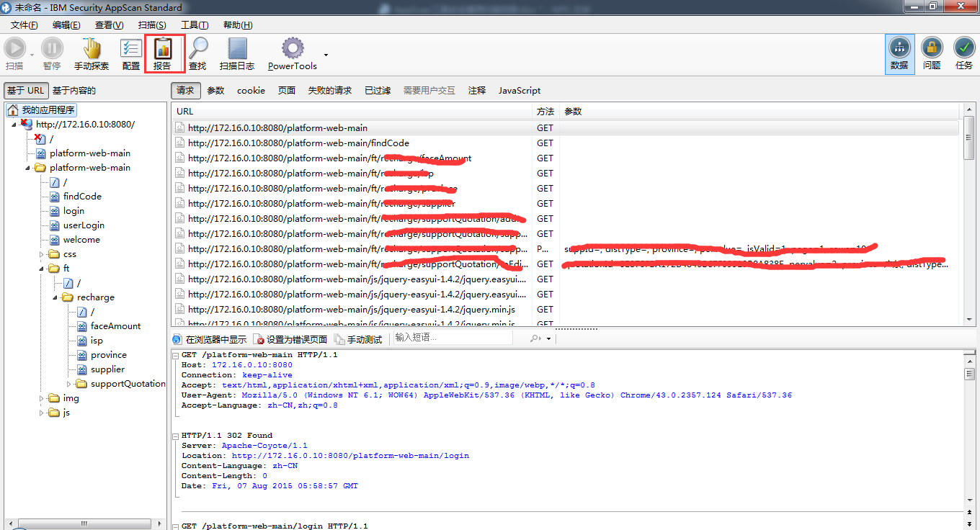980x530 pixels.
Task: Select js folder icon in tree
Action: pyautogui.click(x=54, y=413)
